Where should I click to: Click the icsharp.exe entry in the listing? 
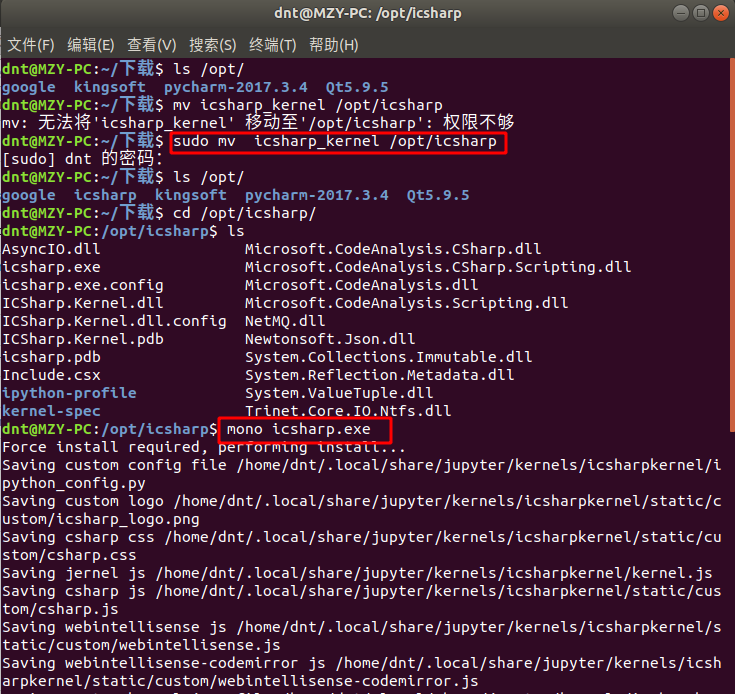pos(51,267)
